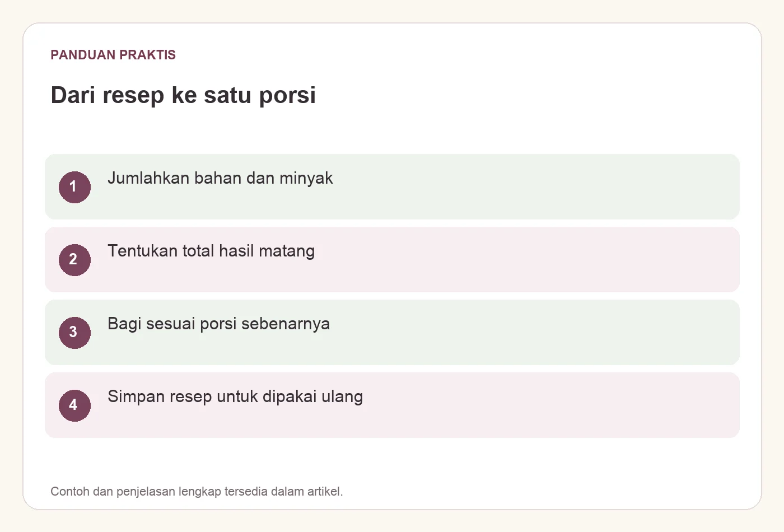Select 'Jumlahkan bahan dan minyak' text

(220, 178)
